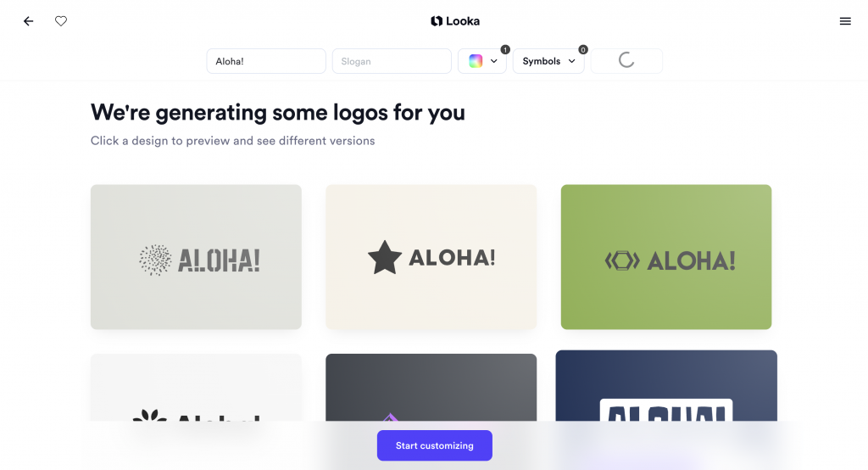Click the back arrow icon
This screenshot has width=868, height=470.
point(28,21)
